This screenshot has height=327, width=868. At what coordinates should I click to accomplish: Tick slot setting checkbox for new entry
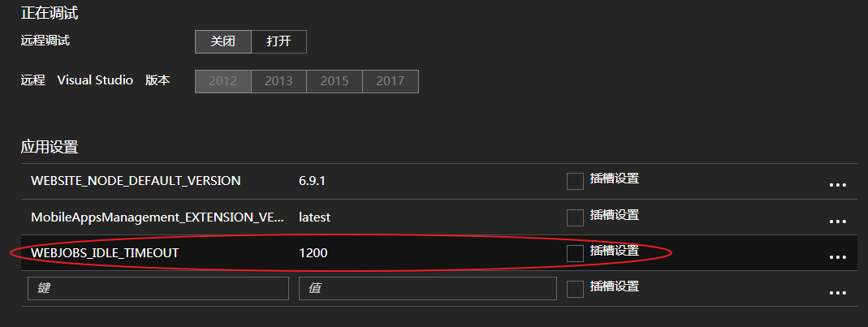(x=575, y=289)
